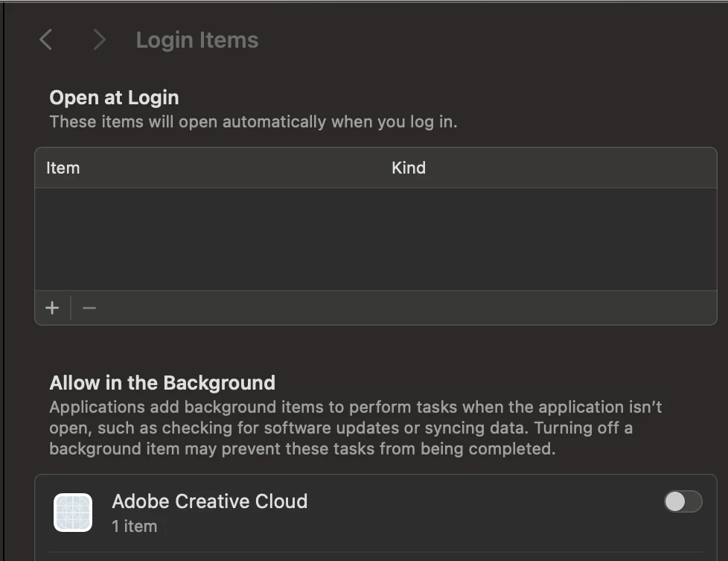Click empty footer bar right of minus button
728x561 pixels.
[x=402, y=308]
